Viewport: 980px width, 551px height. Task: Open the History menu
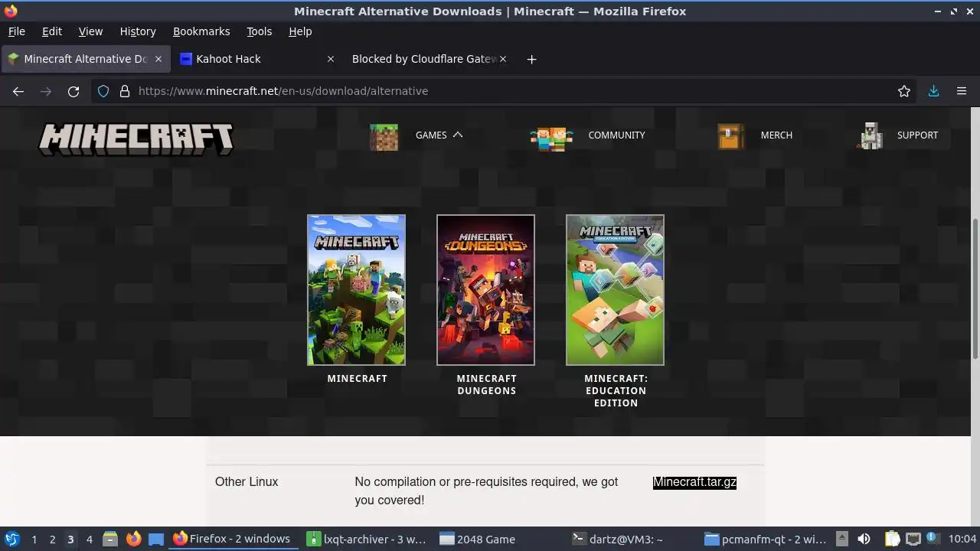(138, 31)
